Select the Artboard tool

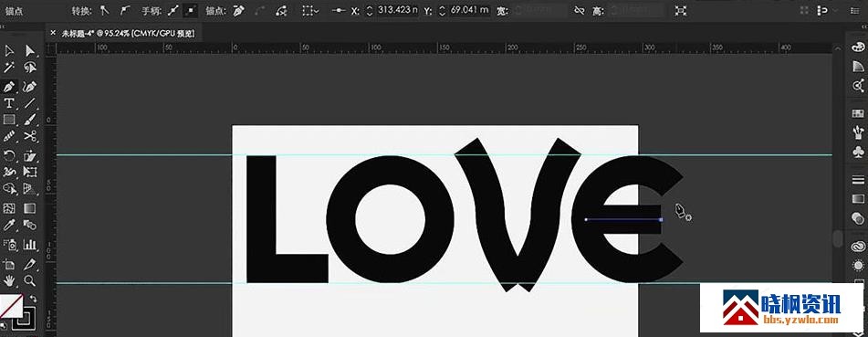tap(9, 264)
